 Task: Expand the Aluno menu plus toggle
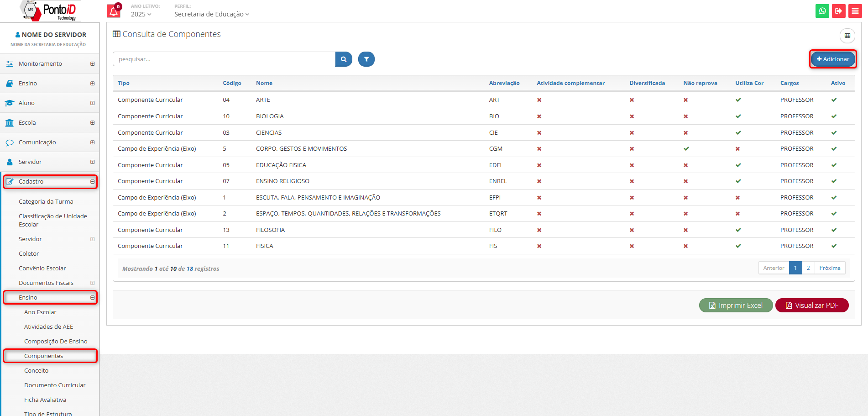(x=92, y=103)
